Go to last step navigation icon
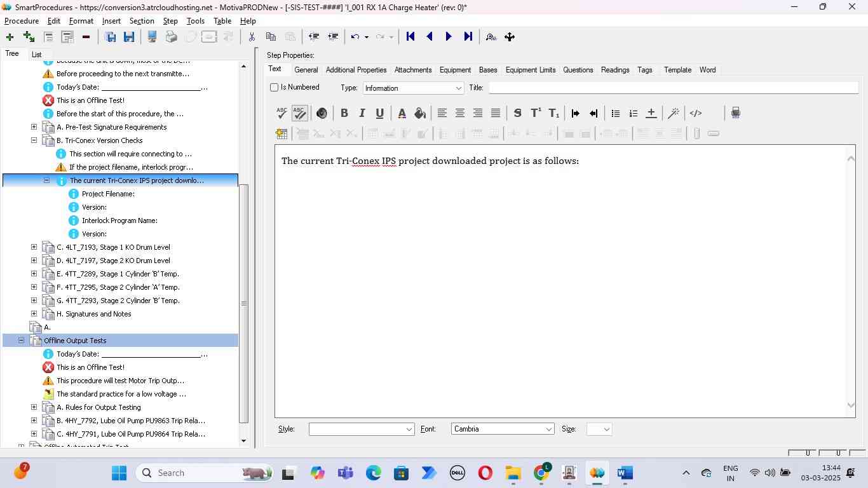 [x=468, y=37]
